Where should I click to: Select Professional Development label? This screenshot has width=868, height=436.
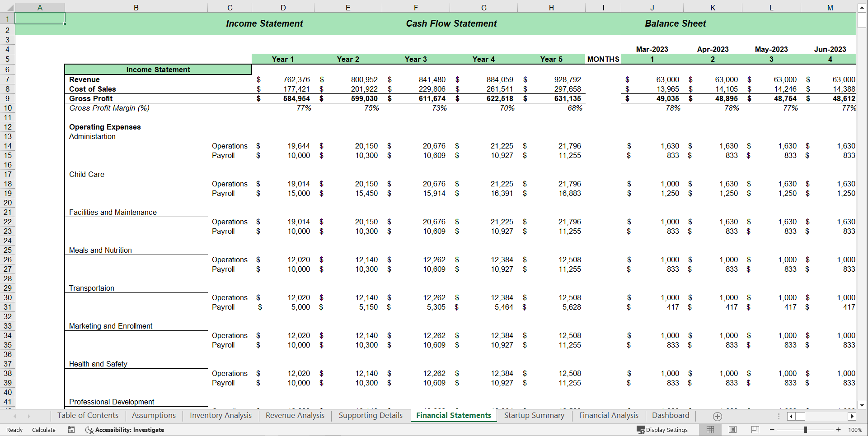click(x=112, y=402)
